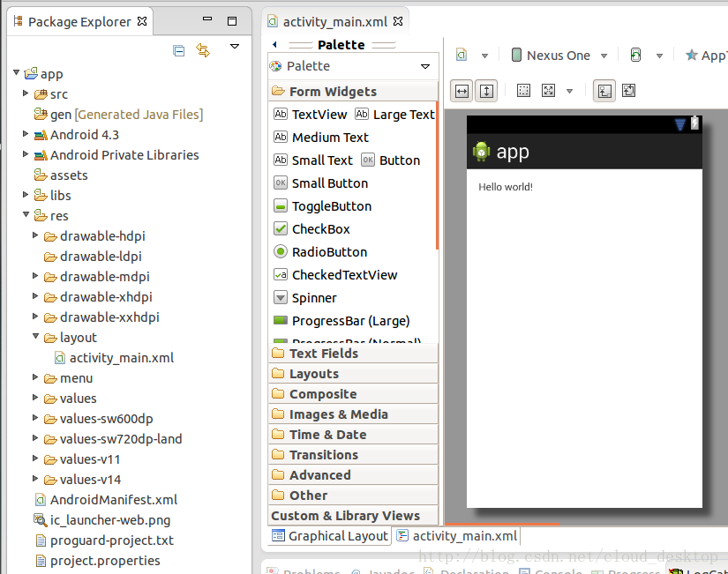Switch to activity_main.xml source tab at bottom
Screen dimensions: 728x574
tap(457, 536)
